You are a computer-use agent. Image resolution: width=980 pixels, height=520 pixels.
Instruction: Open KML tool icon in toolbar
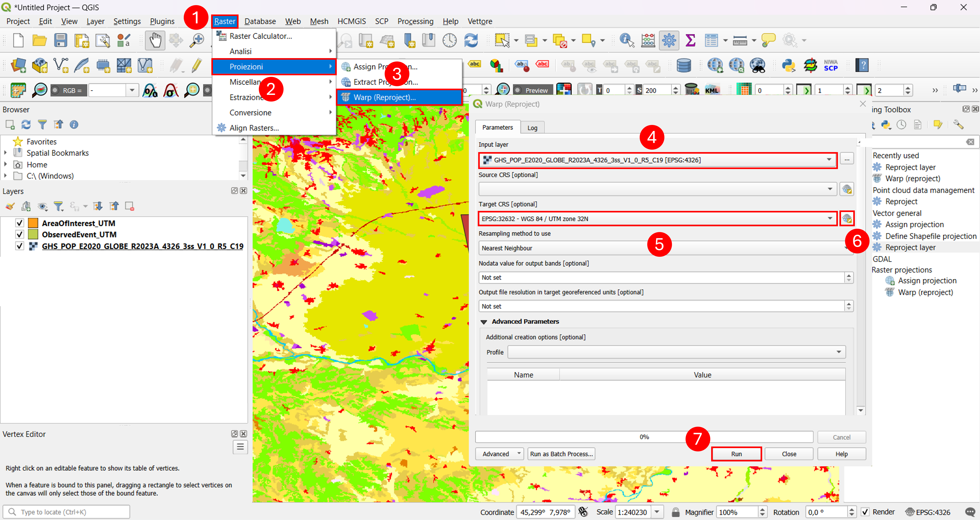712,90
